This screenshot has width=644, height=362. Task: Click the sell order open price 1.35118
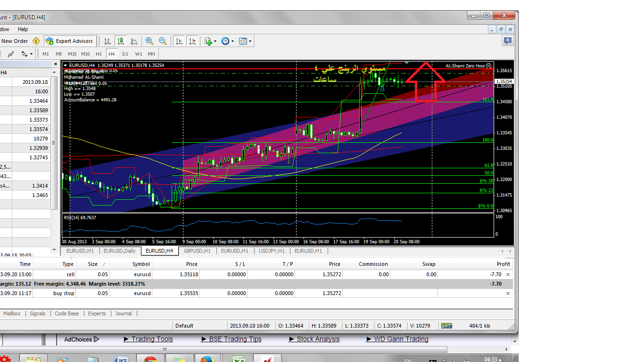click(189, 274)
